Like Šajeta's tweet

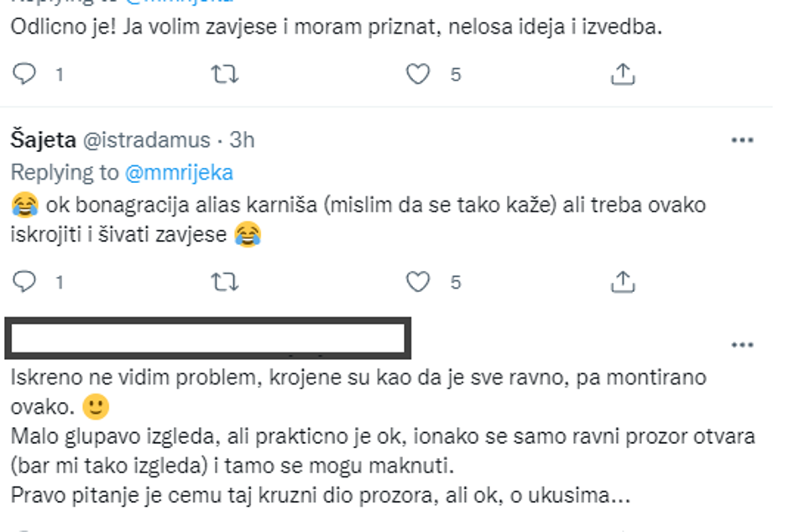pos(418,282)
